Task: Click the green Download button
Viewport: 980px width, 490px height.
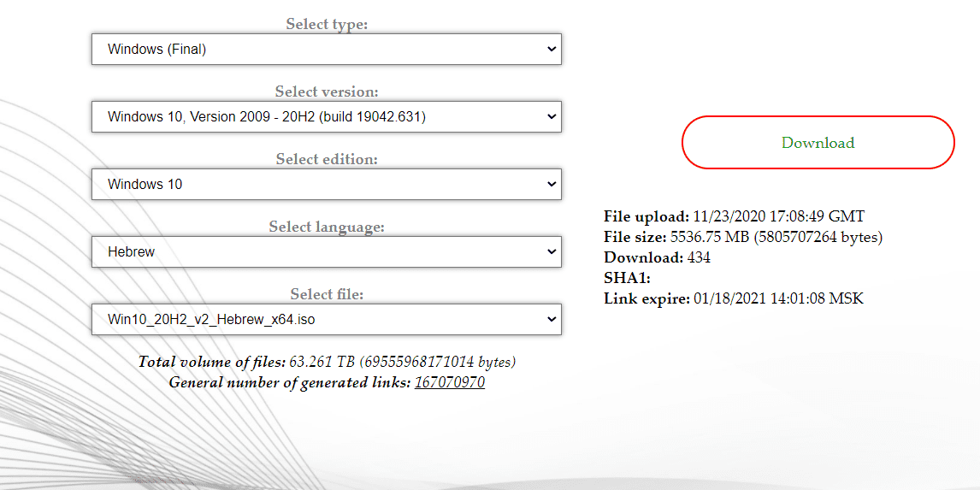Action: [x=818, y=143]
